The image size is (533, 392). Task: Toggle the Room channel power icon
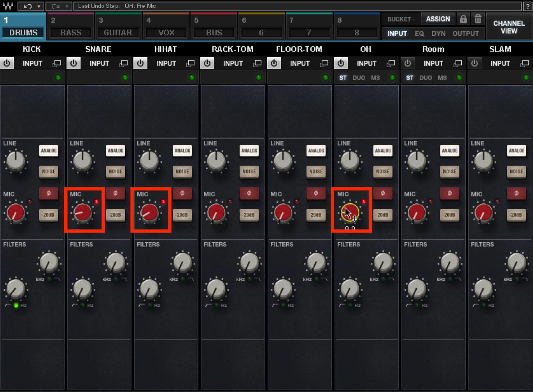pos(408,63)
